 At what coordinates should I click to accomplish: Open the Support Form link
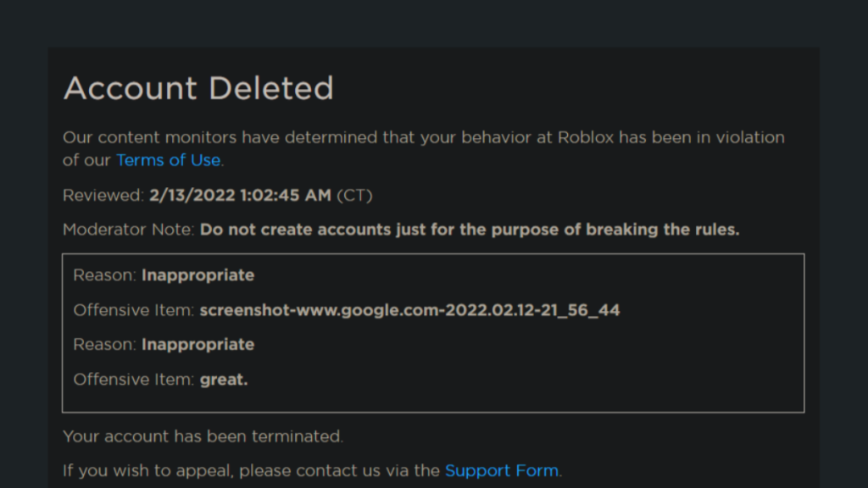(x=501, y=470)
